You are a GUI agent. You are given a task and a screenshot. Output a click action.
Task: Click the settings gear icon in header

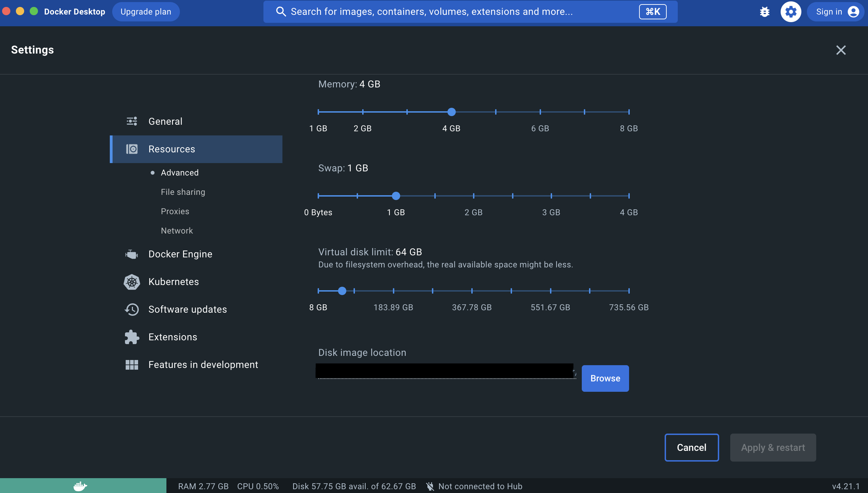791,12
